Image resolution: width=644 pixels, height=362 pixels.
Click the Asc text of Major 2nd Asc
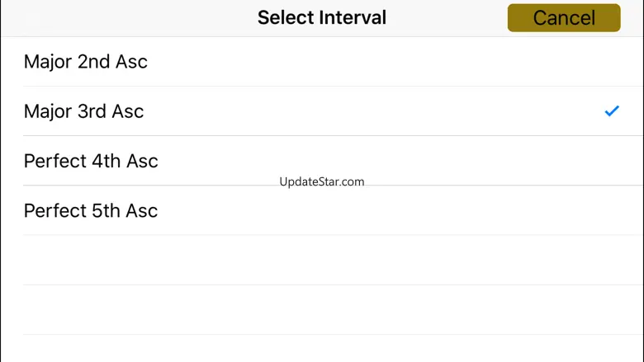132,62
